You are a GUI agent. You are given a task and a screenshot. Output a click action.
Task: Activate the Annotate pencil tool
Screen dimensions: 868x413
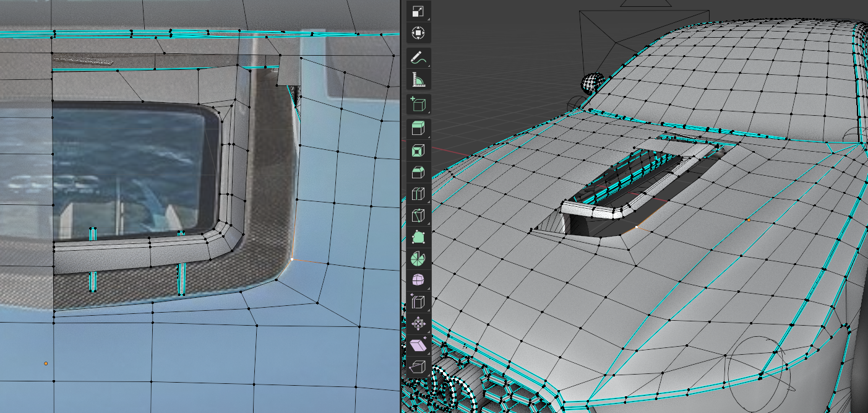(x=418, y=58)
